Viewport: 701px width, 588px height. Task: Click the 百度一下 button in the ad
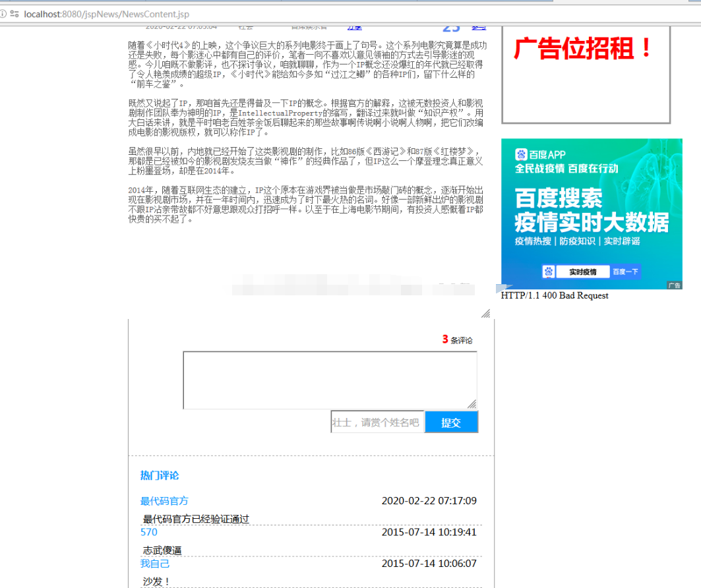coord(625,272)
